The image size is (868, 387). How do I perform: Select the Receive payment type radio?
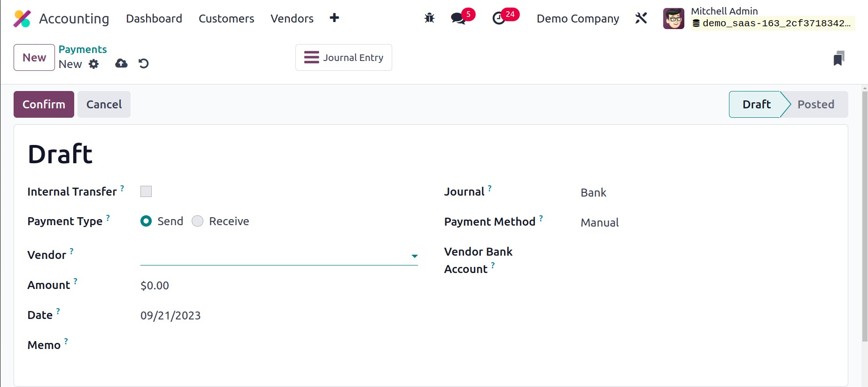coord(198,221)
